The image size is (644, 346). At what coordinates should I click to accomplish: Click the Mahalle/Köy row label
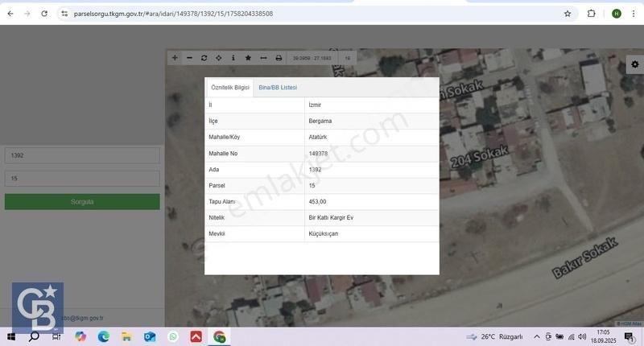[225, 137]
